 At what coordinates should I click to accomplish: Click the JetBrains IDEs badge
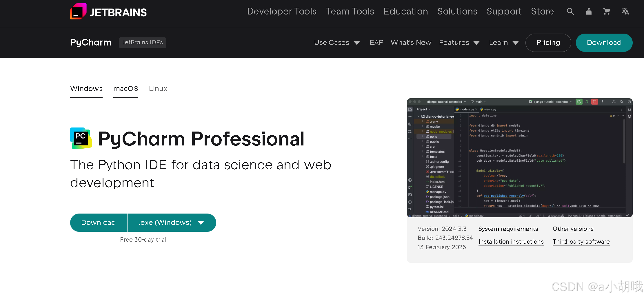[x=143, y=43]
